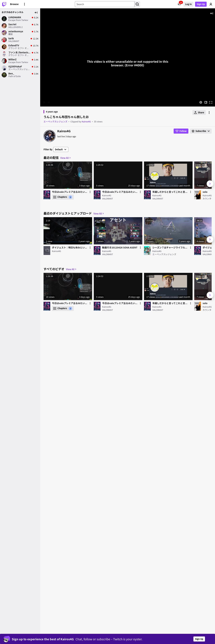Open the Sacriel HELLDIVERS 2 channel

coord(20,26)
